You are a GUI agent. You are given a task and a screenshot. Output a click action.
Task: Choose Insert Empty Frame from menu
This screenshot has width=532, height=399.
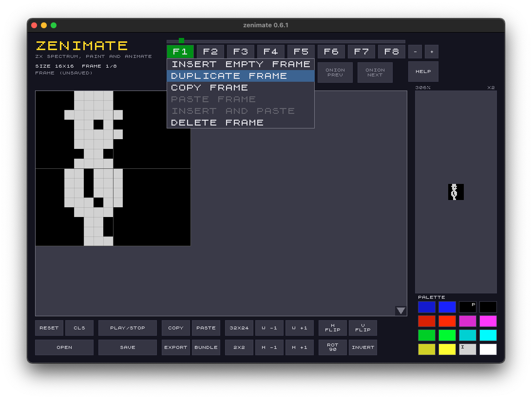click(x=241, y=64)
